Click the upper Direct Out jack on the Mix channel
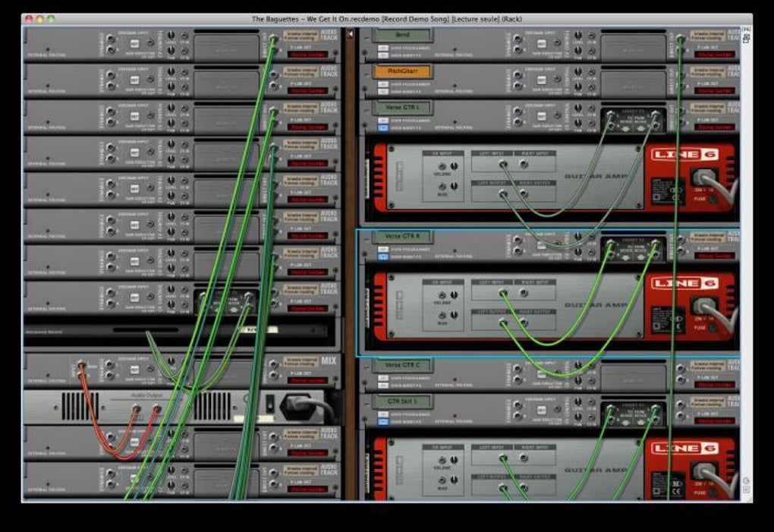 273,365
